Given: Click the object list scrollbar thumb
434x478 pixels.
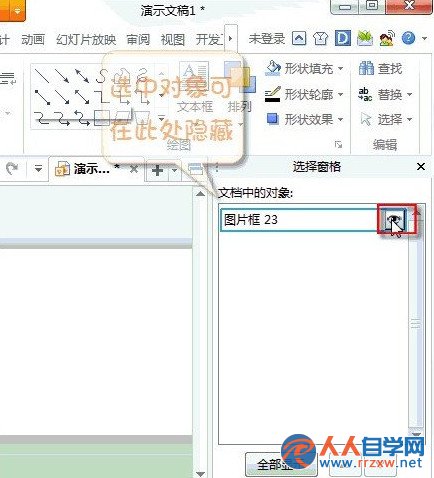Looking at the screenshot, I should [416, 323].
